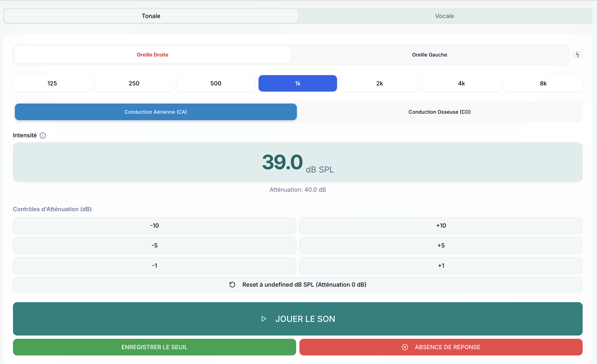Open the Vocale tab
This screenshot has width=597, height=364.
click(x=444, y=16)
